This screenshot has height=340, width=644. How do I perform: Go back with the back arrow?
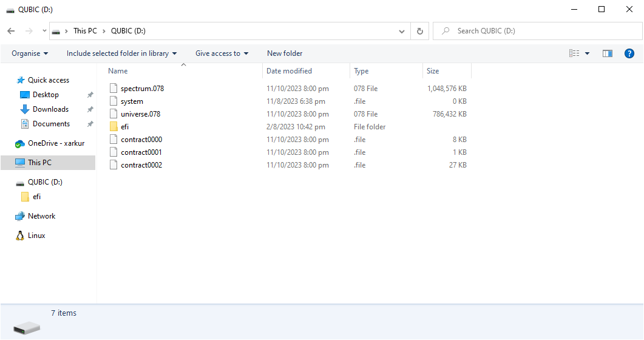[11, 31]
